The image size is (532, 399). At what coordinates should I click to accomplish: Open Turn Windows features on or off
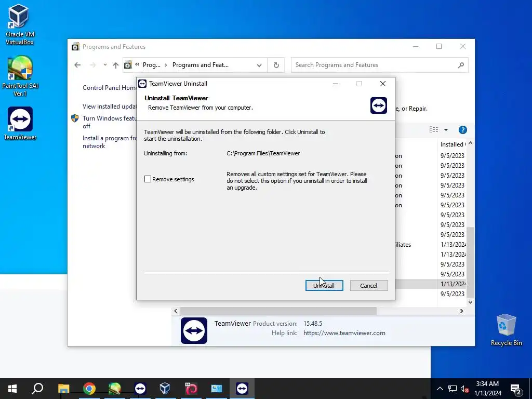(x=110, y=122)
